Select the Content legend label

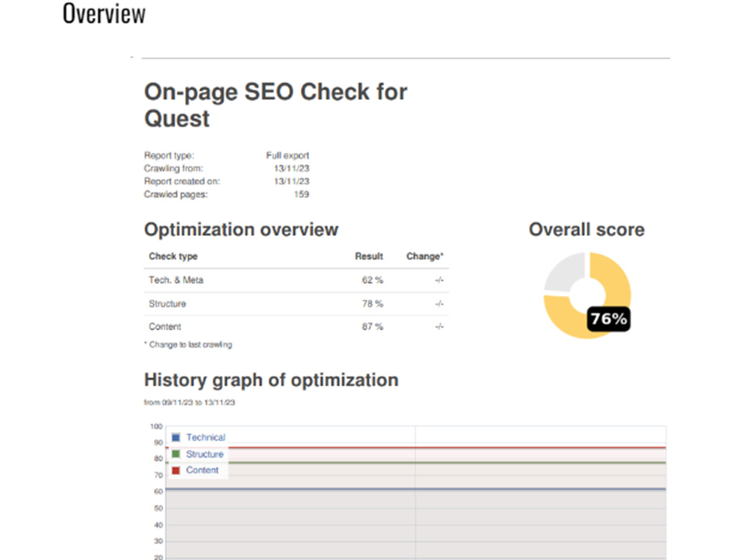pyautogui.click(x=202, y=470)
